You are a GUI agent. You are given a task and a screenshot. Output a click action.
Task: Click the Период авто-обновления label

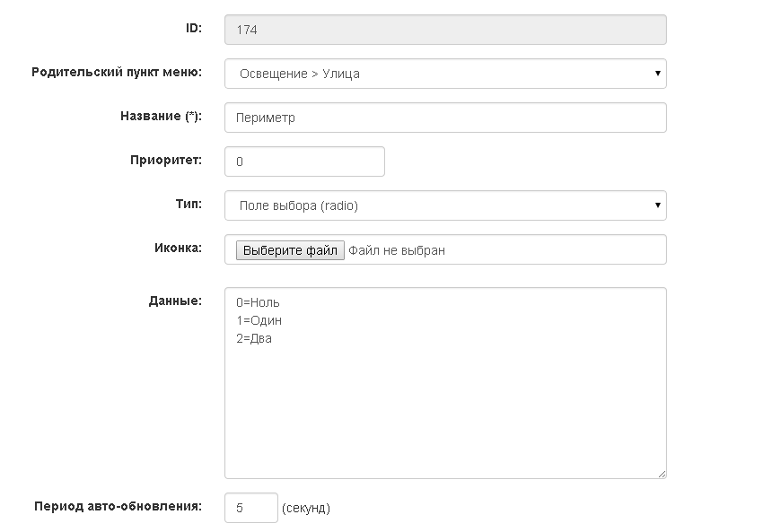[118, 506]
